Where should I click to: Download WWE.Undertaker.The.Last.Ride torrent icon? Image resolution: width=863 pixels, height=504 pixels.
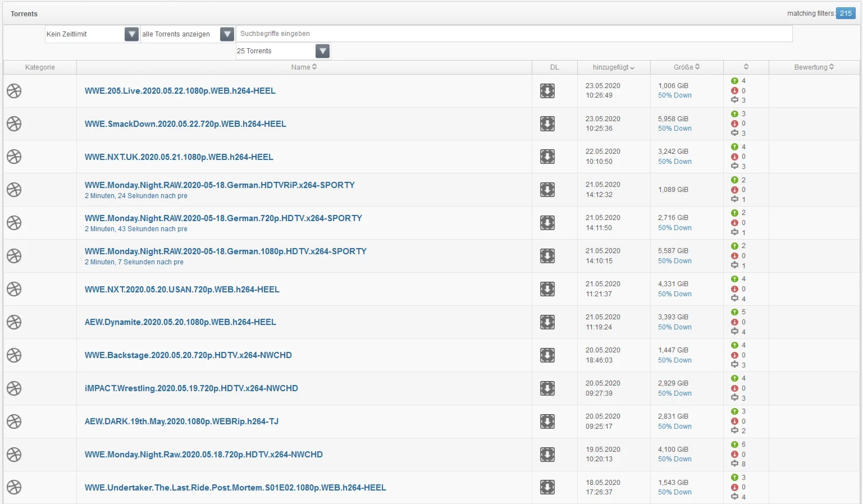[547, 487]
